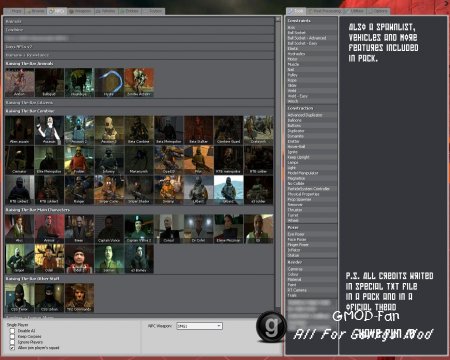Choose the Elite Metropolice NPC icon
450x360 pixels.
tap(49, 160)
